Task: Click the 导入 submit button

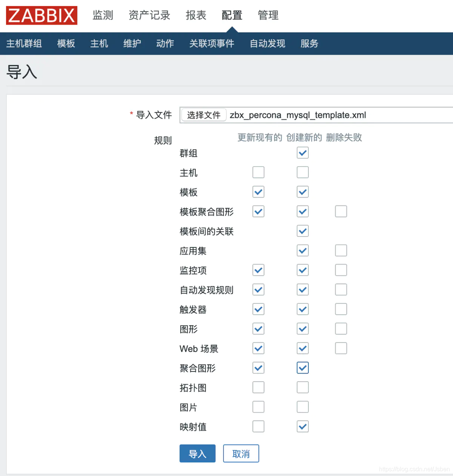Action: tap(197, 453)
